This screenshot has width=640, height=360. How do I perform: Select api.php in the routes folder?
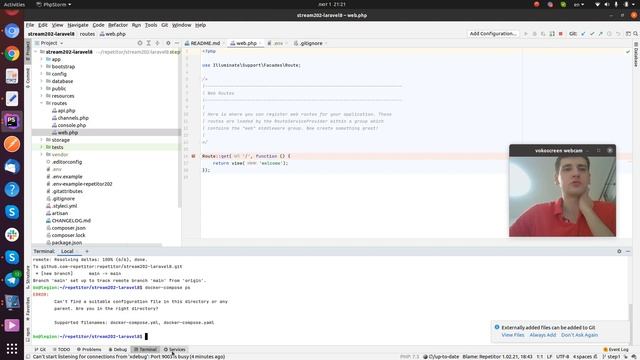[x=66, y=111]
